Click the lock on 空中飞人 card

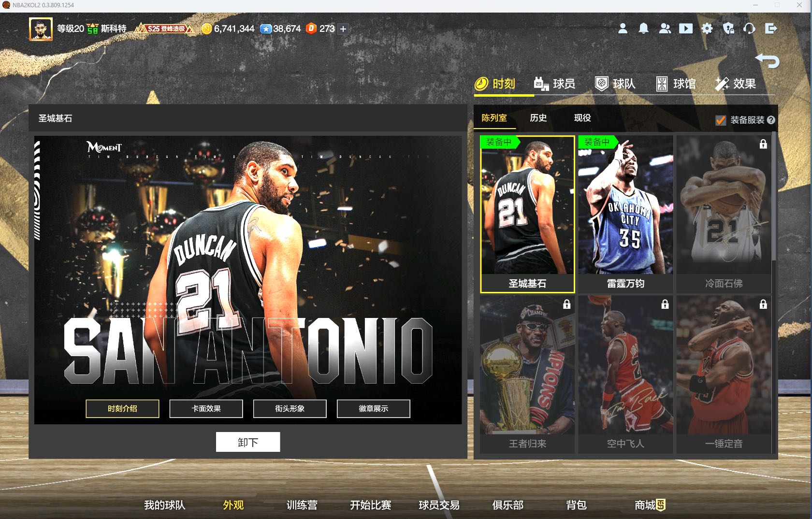[x=665, y=304]
